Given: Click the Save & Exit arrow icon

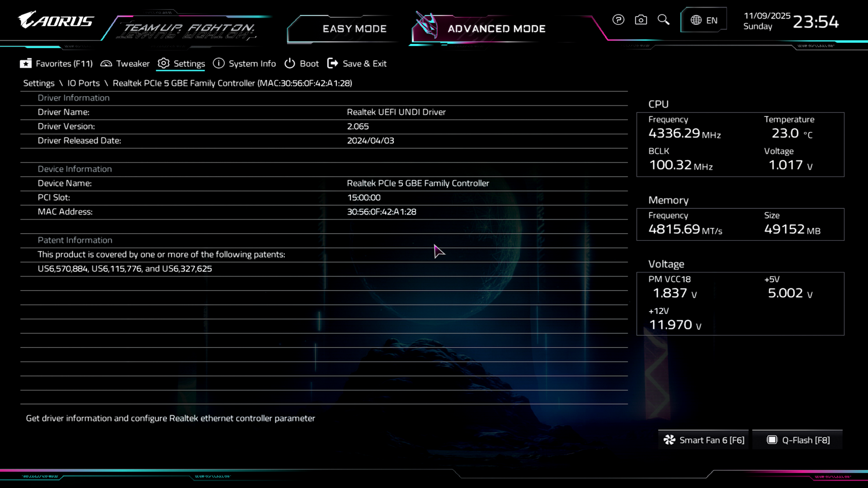Looking at the screenshot, I should [332, 63].
